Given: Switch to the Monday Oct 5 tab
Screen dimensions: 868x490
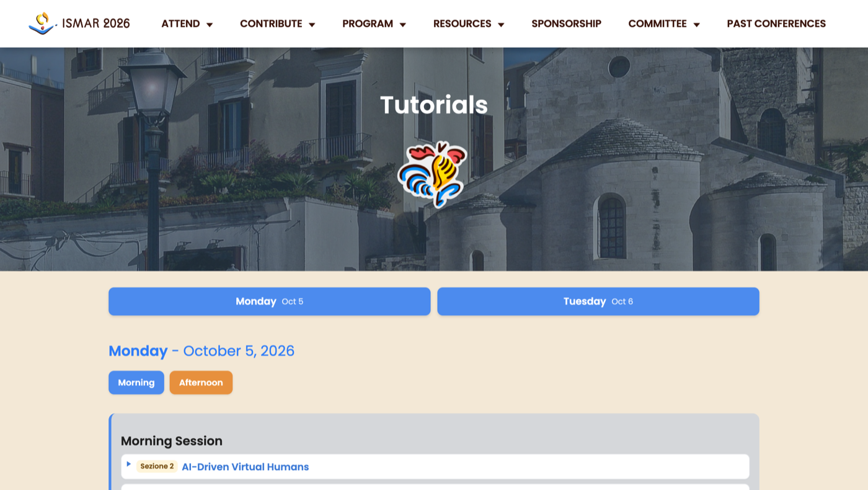Looking at the screenshot, I should tap(269, 301).
